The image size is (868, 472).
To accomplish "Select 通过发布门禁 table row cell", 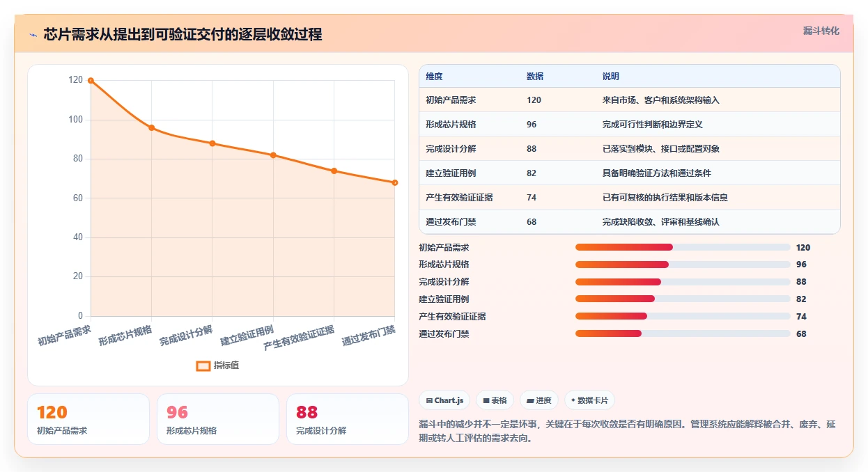I will tap(451, 222).
